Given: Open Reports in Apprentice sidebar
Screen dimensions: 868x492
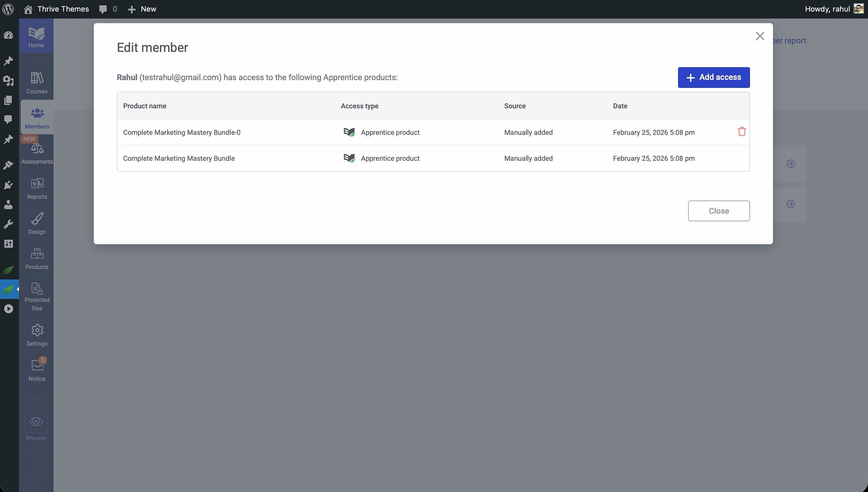Looking at the screenshot, I should tap(37, 189).
